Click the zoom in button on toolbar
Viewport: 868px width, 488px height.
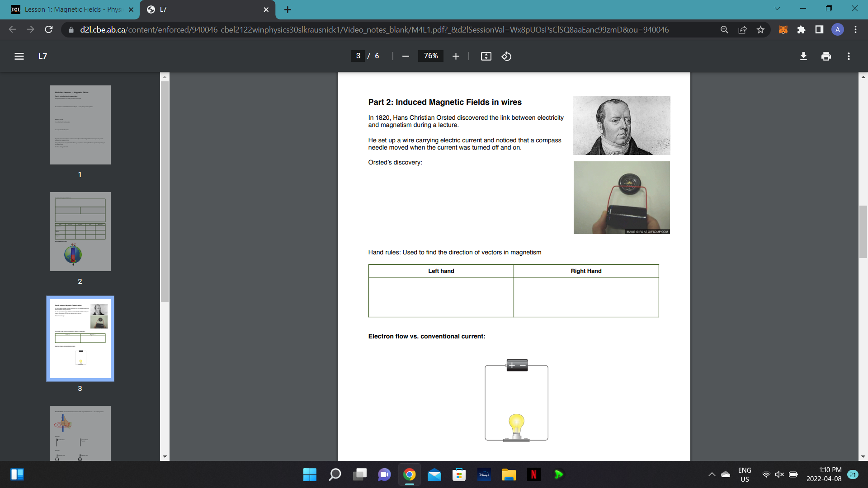coord(454,56)
